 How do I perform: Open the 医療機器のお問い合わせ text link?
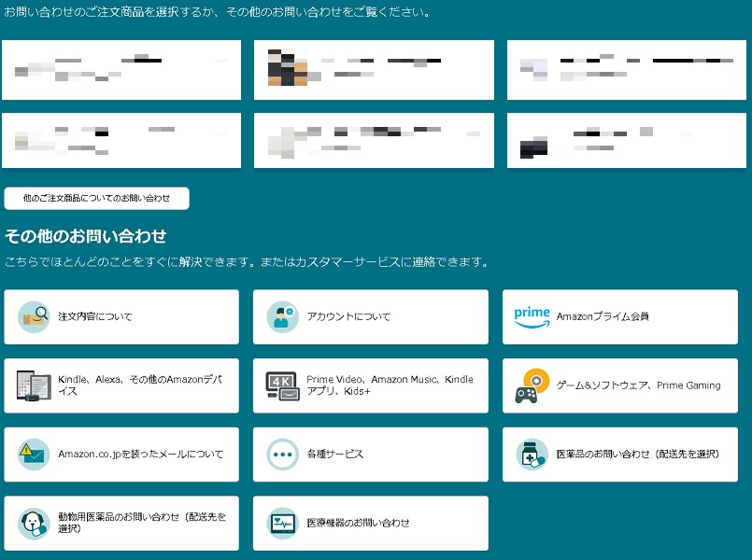pos(358,523)
